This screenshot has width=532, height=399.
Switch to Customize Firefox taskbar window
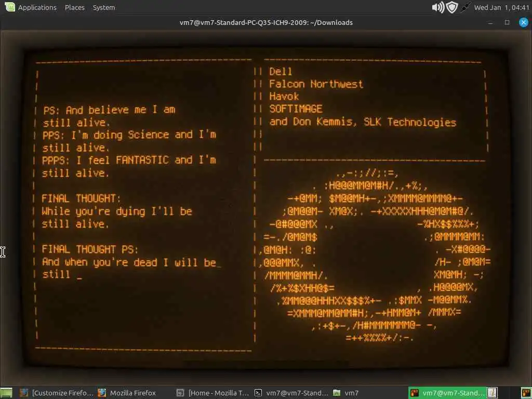(56, 393)
